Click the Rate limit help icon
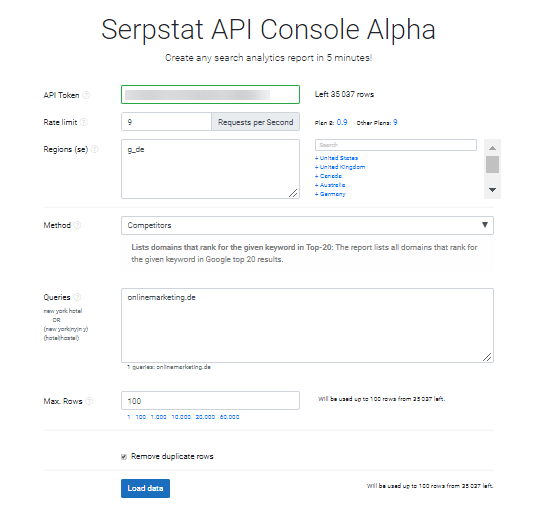Image resolution: width=538 pixels, height=517 pixels. 84,122
